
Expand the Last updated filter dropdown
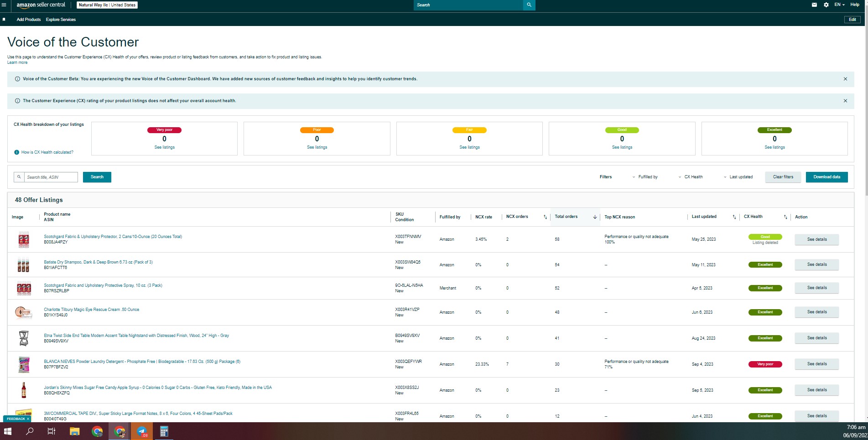738,177
